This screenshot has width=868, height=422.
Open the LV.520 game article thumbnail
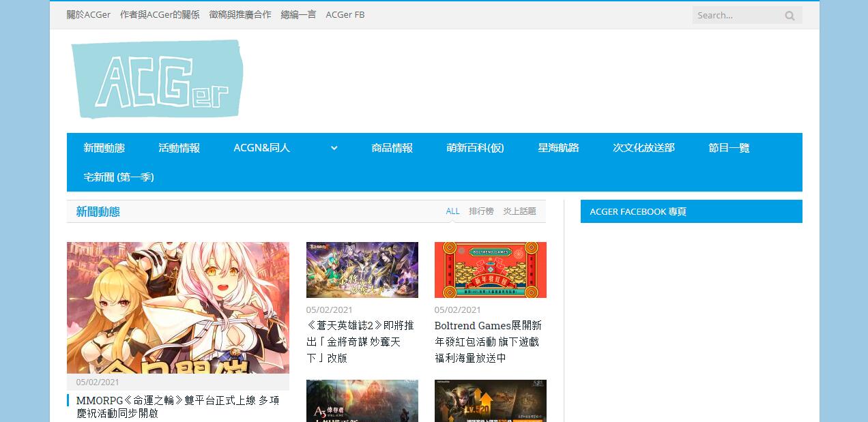(x=491, y=401)
